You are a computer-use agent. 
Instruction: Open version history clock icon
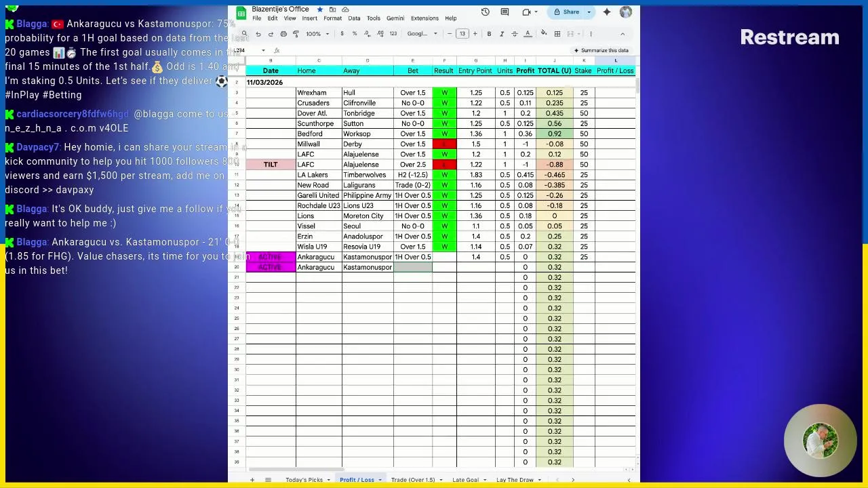486,12
